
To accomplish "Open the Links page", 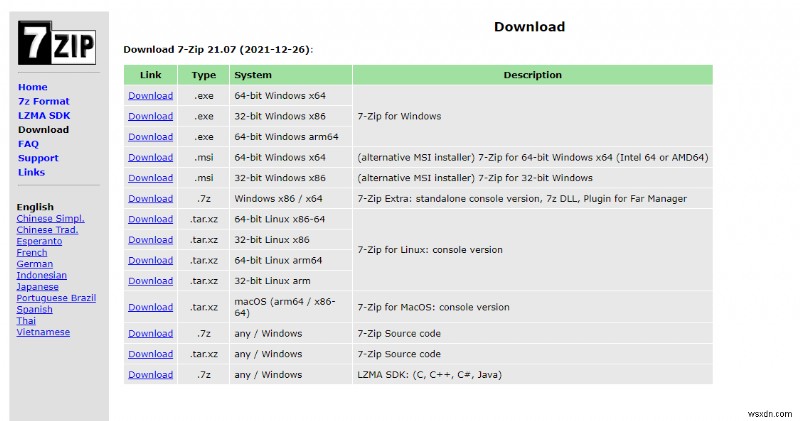I will pos(31,172).
